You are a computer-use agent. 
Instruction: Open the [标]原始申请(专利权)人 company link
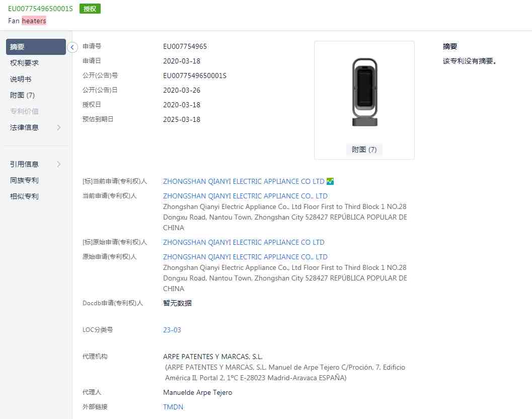click(244, 242)
